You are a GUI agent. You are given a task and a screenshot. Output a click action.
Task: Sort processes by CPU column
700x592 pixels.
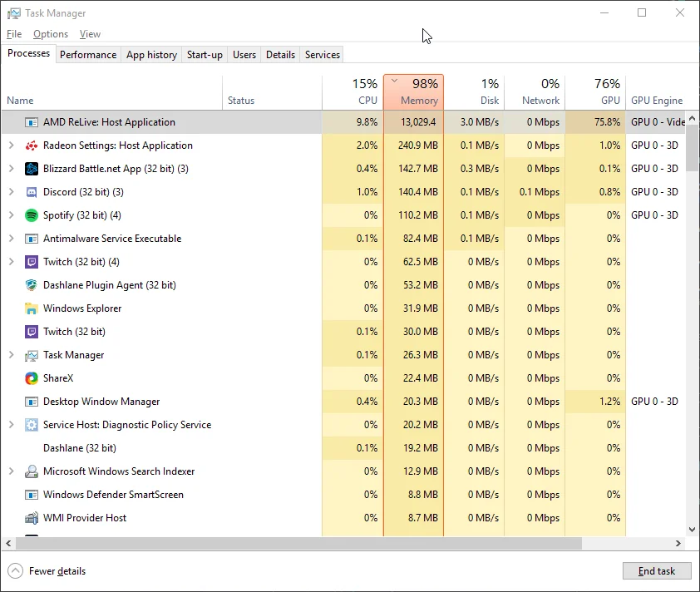tap(352, 92)
